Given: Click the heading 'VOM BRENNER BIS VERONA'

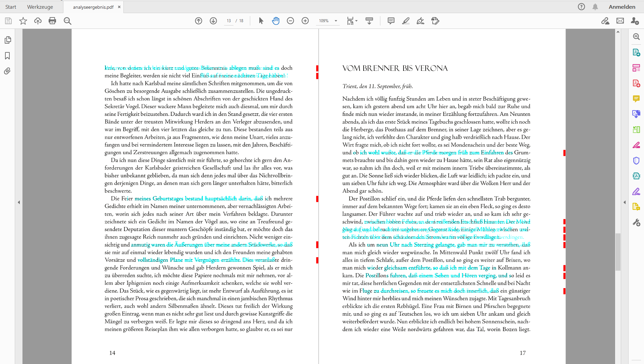Looking at the screenshot, I should pos(395,69).
